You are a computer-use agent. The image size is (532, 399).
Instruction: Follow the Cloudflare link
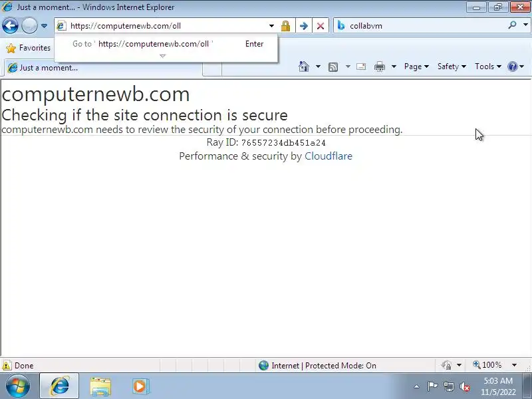tap(329, 156)
